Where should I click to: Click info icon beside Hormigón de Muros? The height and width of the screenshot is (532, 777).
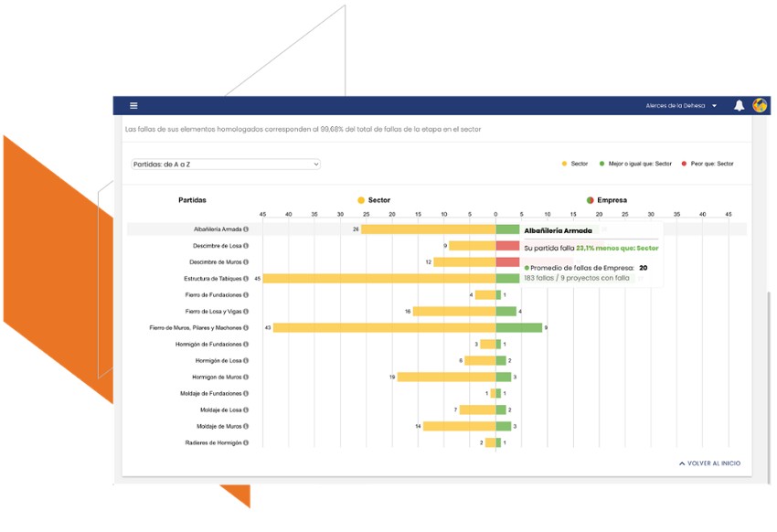coord(246,378)
